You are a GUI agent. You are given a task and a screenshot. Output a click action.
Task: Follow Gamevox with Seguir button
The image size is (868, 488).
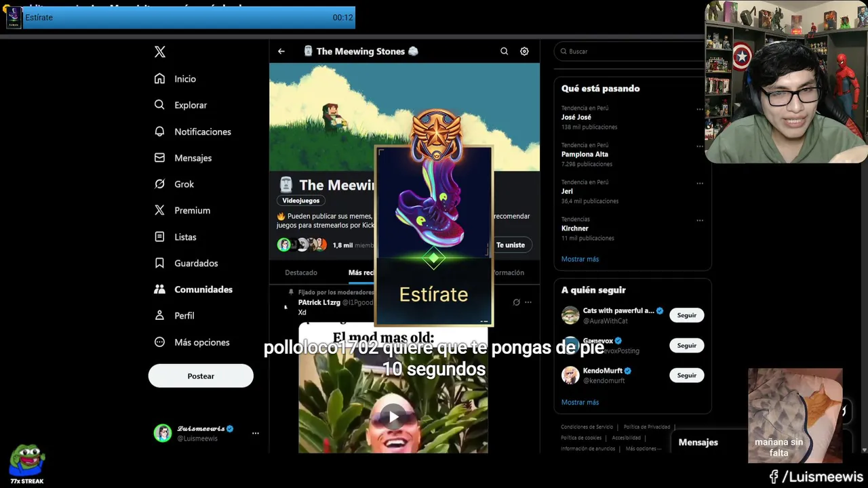(x=686, y=346)
